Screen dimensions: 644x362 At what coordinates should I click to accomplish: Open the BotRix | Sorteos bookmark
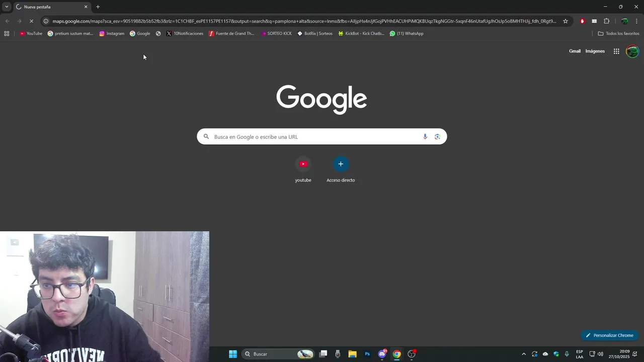(x=315, y=34)
